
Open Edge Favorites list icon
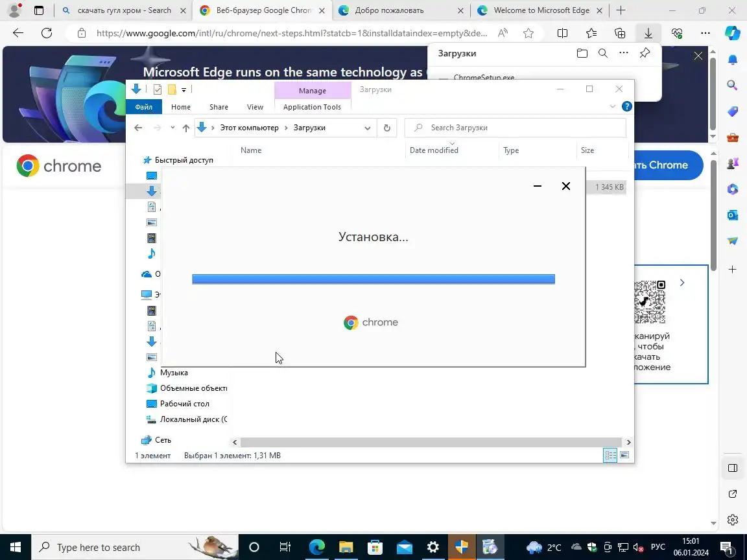(x=591, y=33)
